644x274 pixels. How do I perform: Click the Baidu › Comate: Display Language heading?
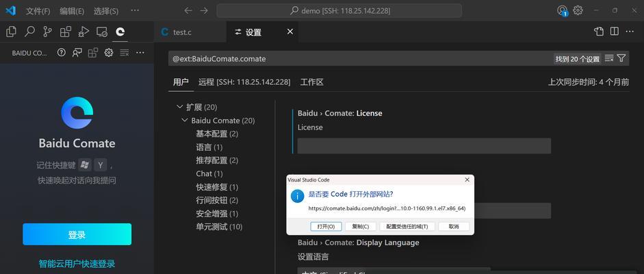[358, 242]
